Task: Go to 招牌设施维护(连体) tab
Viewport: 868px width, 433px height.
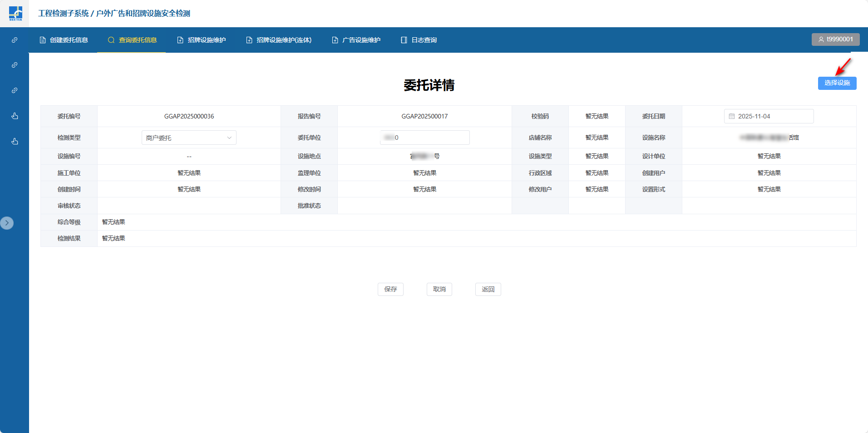Action: point(279,40)
